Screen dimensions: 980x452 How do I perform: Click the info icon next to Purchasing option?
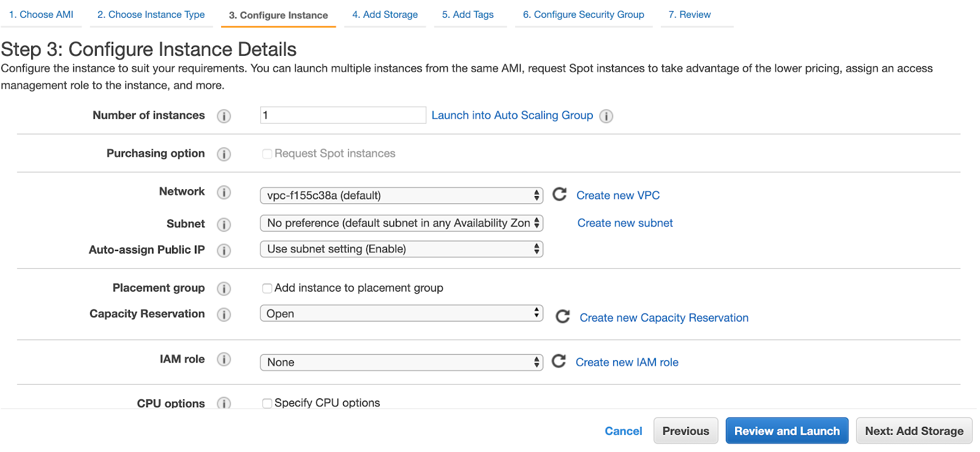(224, 154)
